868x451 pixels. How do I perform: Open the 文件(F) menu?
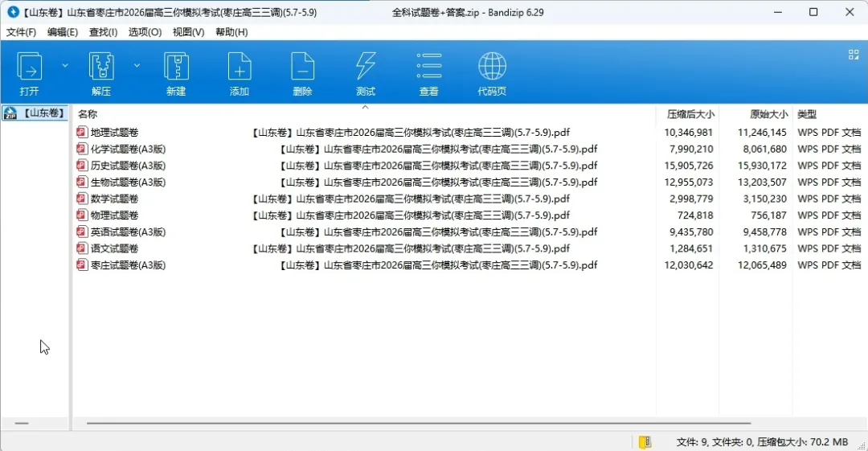click(x=21, y=32)
